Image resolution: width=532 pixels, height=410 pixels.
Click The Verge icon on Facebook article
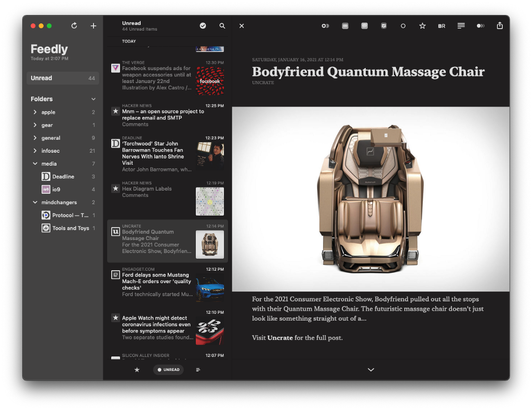[x=115, y=68]
